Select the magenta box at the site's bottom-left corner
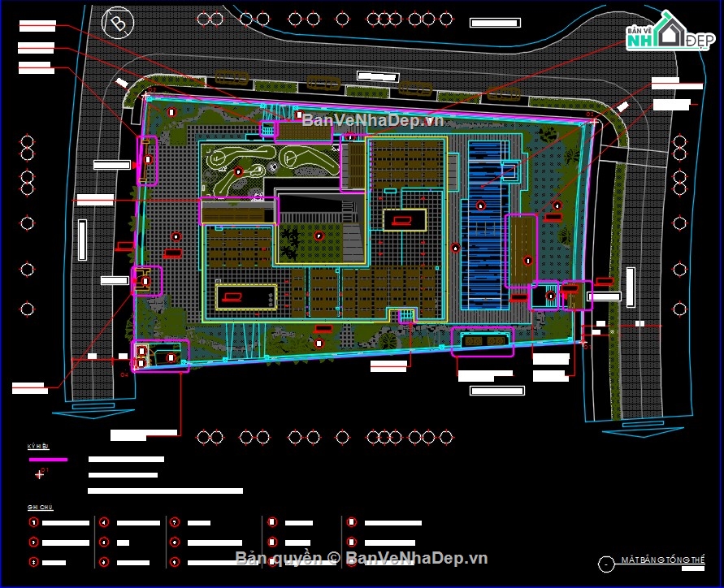Viewport: 724px width, 588px height. pos(161,355)
